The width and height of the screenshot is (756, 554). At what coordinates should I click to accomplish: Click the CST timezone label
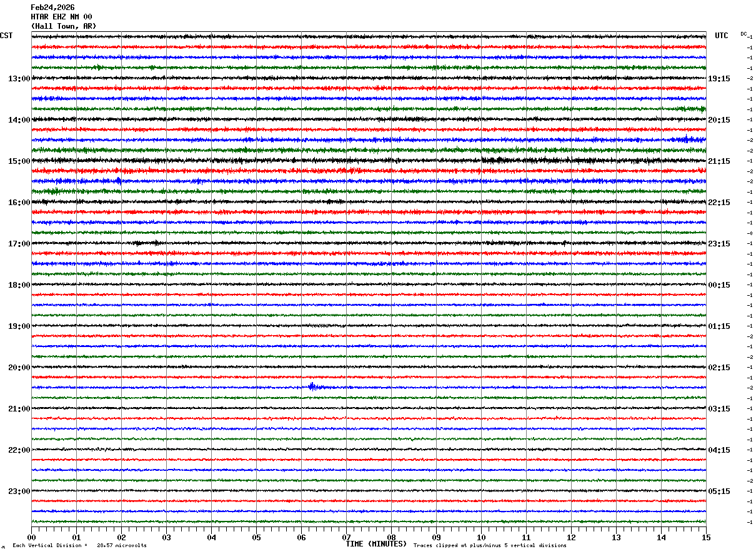[6, 36]
